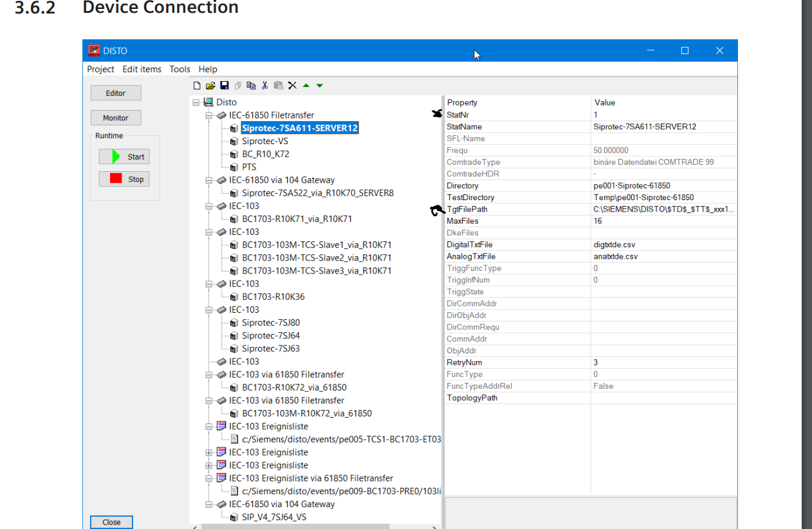Collapse the topmost IEC-61850 Filetransfer node

pyautogui.click(x=208, y=115)
